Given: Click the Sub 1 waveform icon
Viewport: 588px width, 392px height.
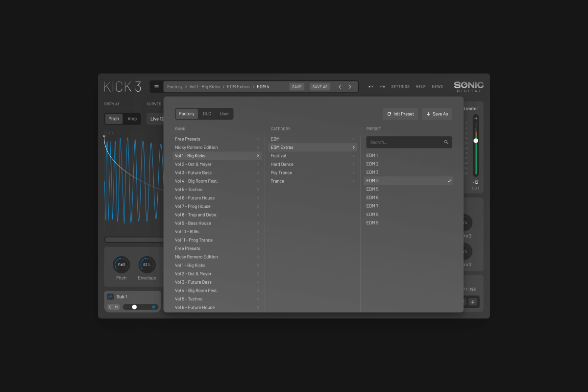Looking at the screenshot, I should (110, 296).
